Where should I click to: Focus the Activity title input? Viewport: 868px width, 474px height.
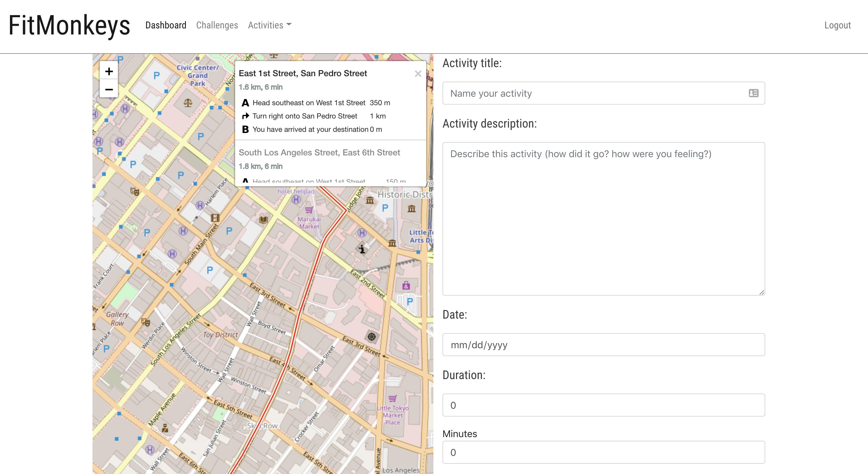(x=593, y=93)
